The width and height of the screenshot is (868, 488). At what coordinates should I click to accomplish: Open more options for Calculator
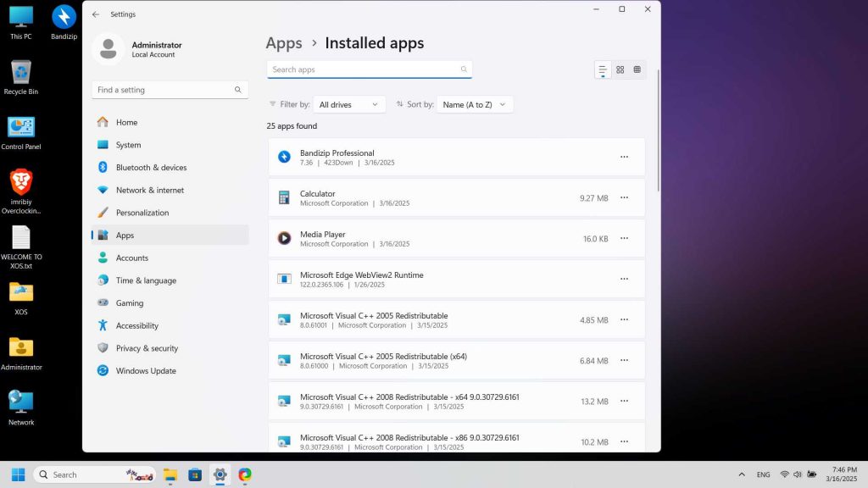click(x=624, y=198)
